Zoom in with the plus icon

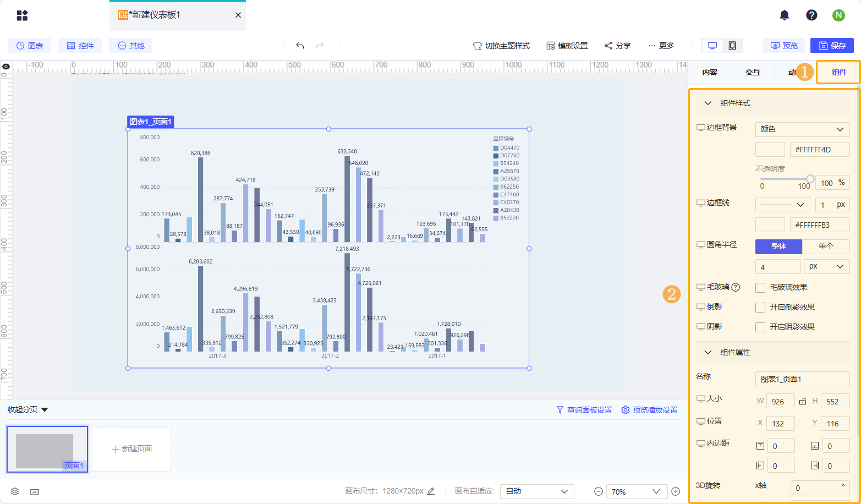click(676, 491)
